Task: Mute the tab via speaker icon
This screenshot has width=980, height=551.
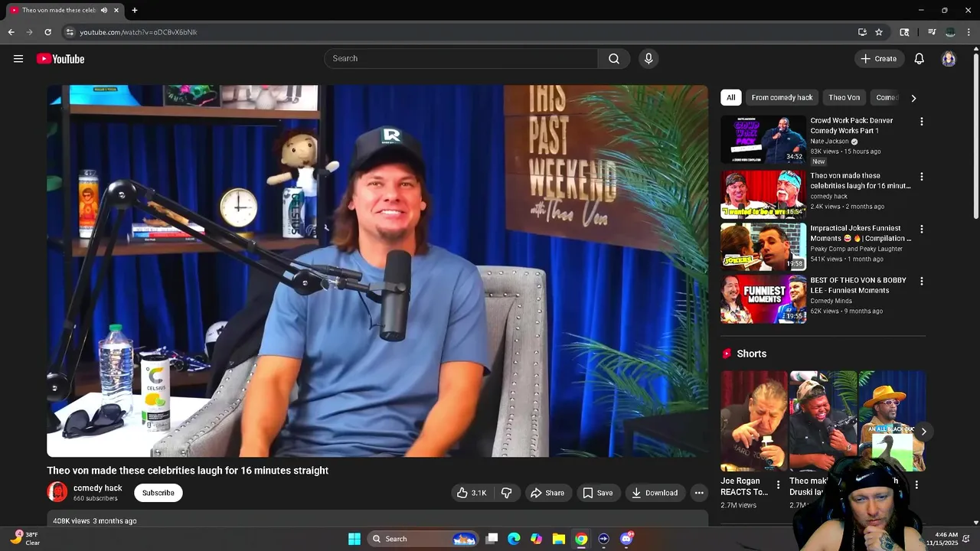Action: point(104,10)
